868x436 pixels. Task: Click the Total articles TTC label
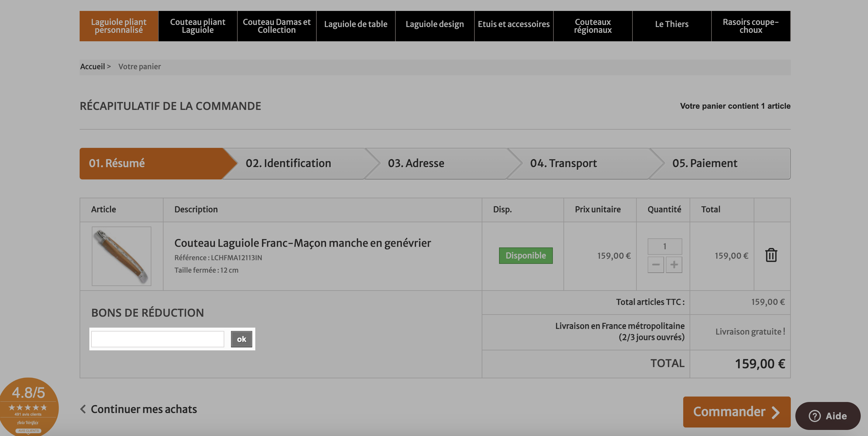tap(650, 302)
